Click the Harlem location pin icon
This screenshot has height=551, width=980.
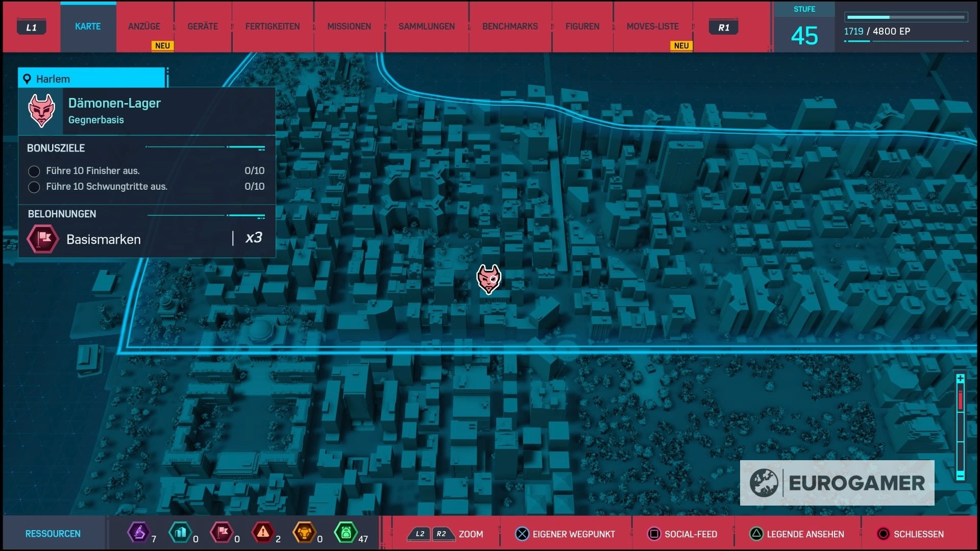[27, 79]
